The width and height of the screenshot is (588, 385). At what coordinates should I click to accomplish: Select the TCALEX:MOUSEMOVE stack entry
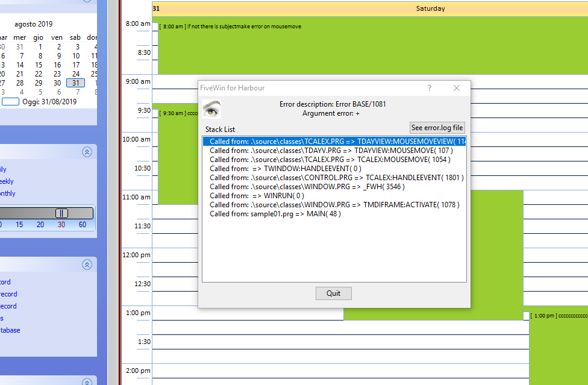pos(330,160)
